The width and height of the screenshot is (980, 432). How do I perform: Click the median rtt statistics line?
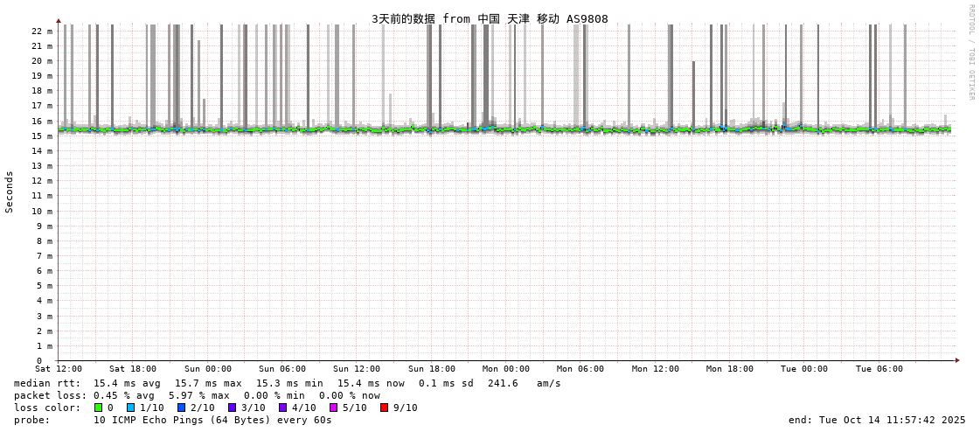click(x=287, y=383)
